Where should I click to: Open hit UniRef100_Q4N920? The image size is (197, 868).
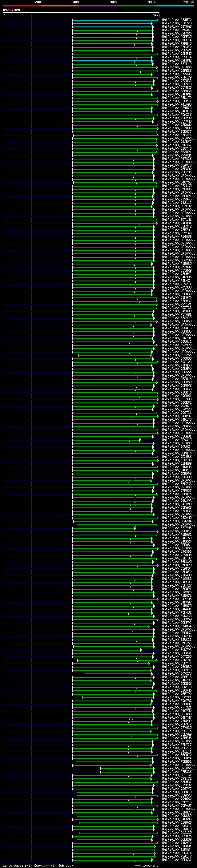point(177,843)
